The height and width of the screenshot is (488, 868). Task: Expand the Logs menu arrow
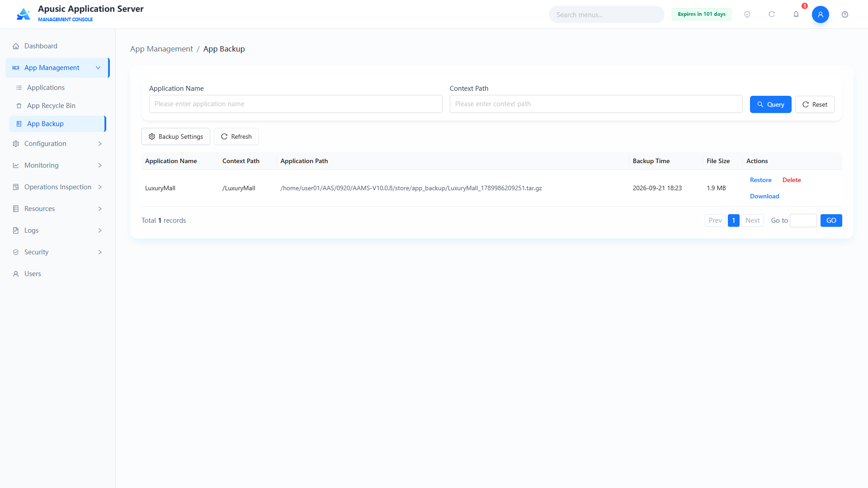pyautogui.click(x=100, y=230)
